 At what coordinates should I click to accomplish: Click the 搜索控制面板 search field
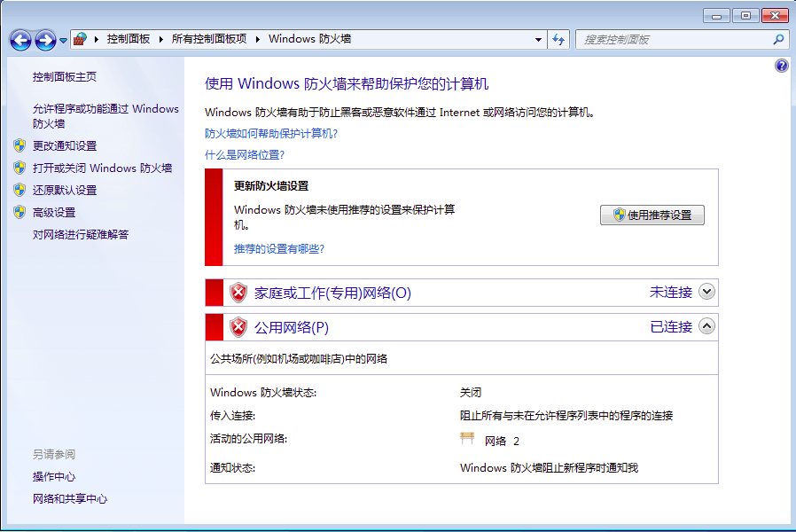[x=673, y=40]
